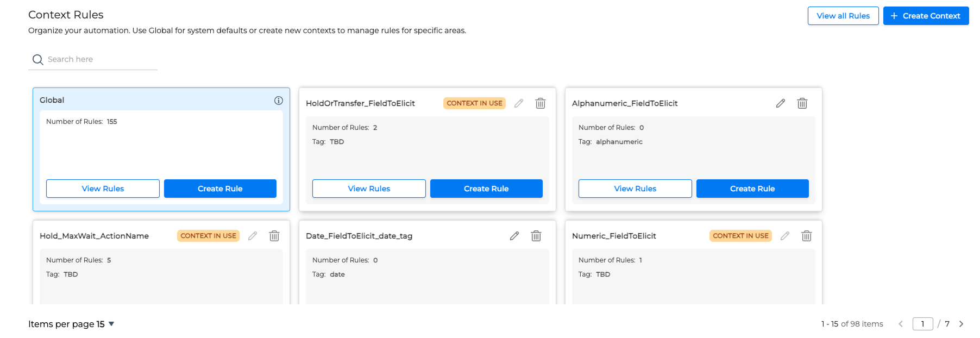Go to the next page of contexts

(x=961, y=324)
